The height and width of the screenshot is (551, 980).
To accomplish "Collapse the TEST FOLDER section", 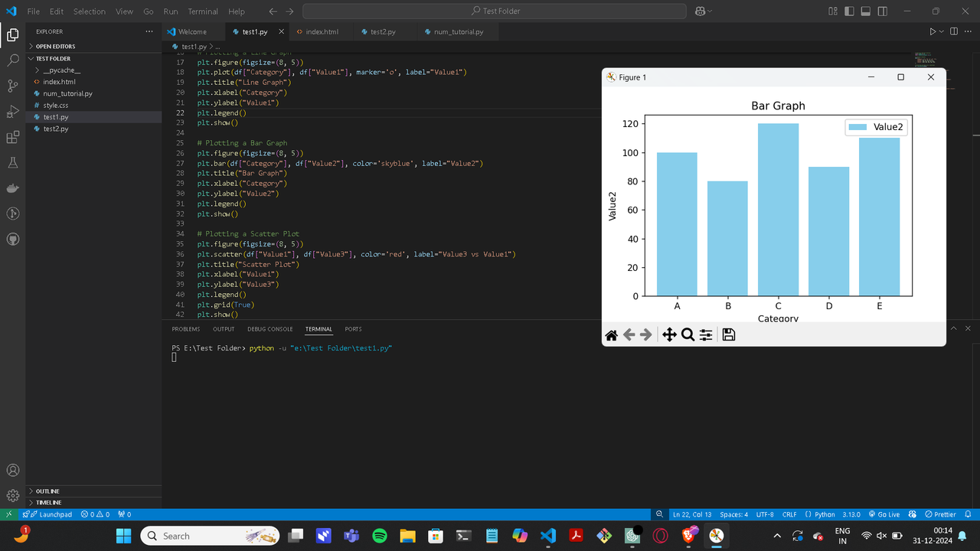I will pos(93,58).
